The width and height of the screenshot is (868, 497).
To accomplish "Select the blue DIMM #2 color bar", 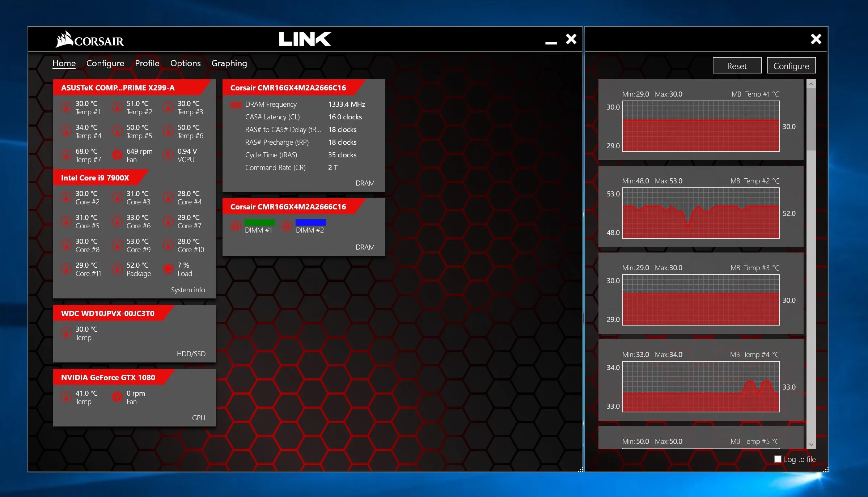I will 310,222.
